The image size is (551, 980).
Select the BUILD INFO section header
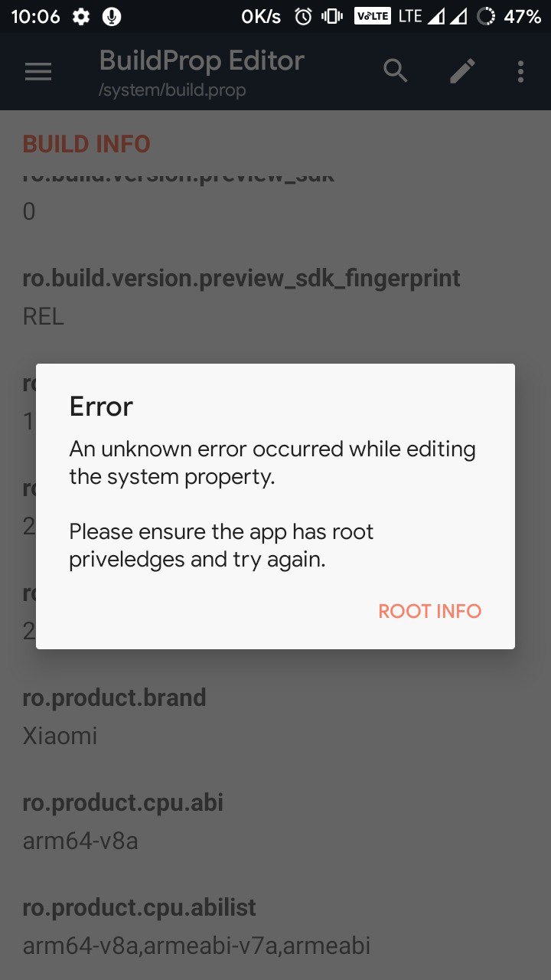(x=86, y=144)
